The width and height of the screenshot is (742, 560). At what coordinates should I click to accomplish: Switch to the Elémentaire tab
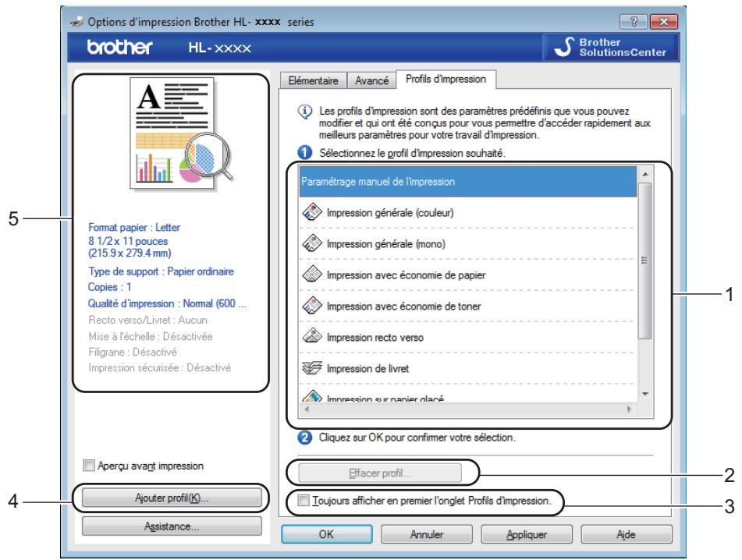coord(314,80)
